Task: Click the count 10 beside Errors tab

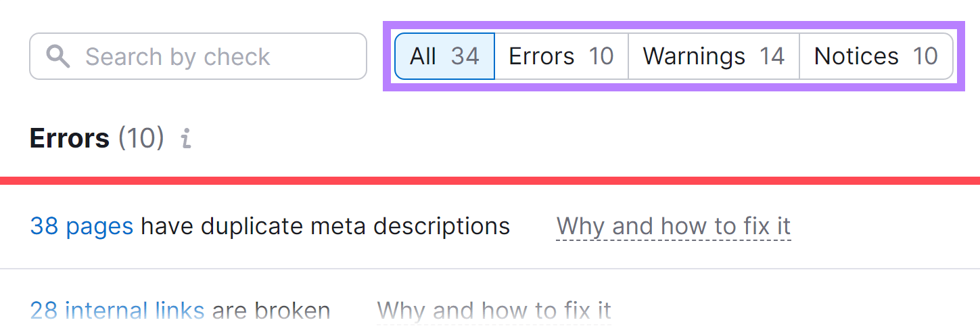Action: pos(601,56)
